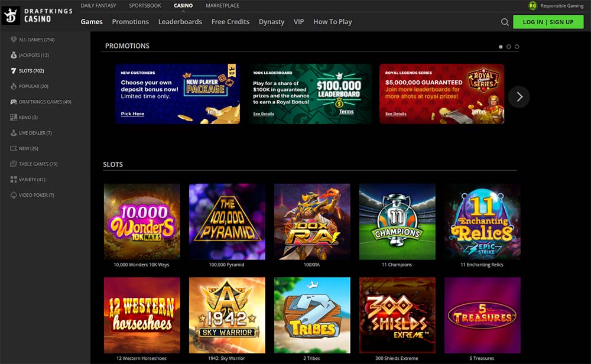
Task: Open Terms on the $100,000 Leaderboard banner
Action: (346, 112)
